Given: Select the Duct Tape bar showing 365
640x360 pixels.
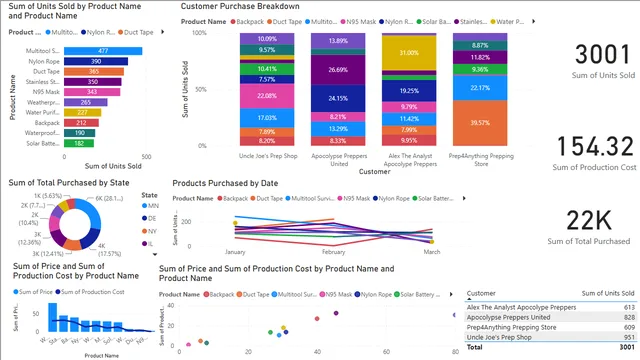Looking at the screenshot, I should [94, 71].
